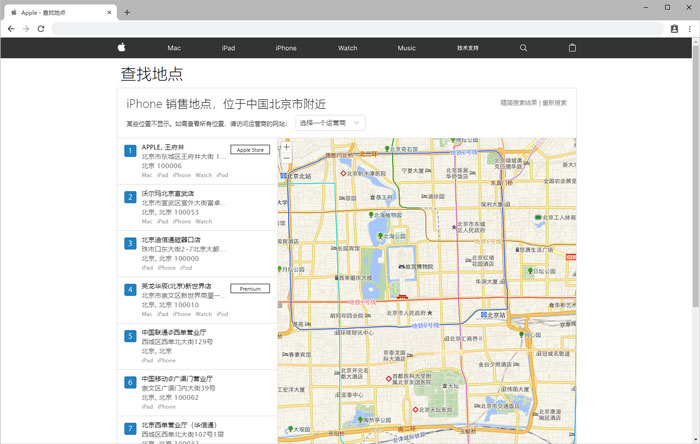Select result number 1 marker badge
700x444 pixels.
click(x=130, y=151)
